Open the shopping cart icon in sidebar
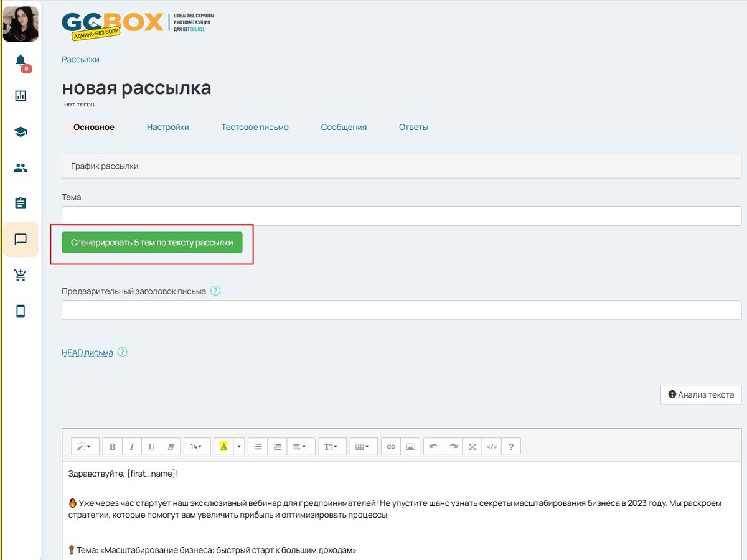Image resolution: width=747 pixels, height=560 pixels. [x=21, y=276]
